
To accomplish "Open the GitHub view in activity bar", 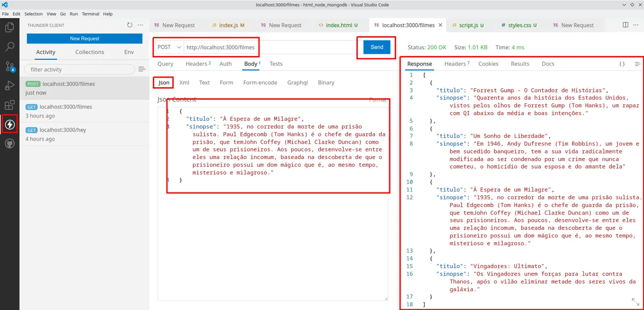I will (9, 144).
